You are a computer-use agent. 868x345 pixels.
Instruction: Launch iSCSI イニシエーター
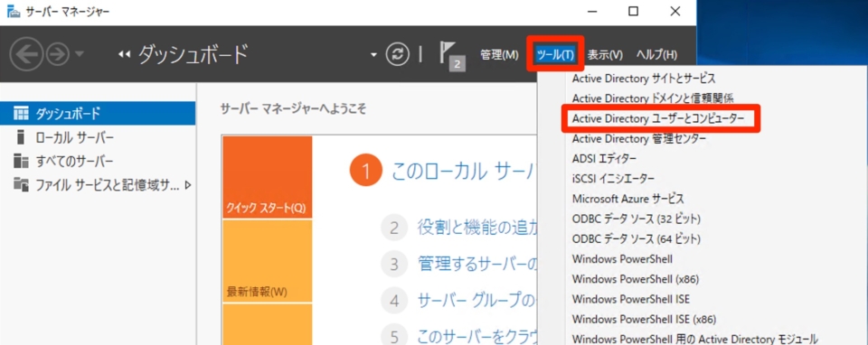613,179
